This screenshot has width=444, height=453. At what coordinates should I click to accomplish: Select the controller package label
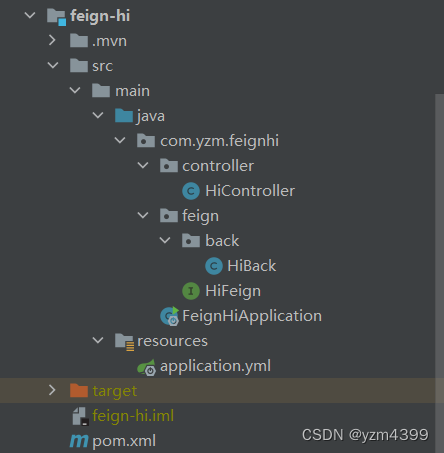pyautogui.click(x=218, y=166)
